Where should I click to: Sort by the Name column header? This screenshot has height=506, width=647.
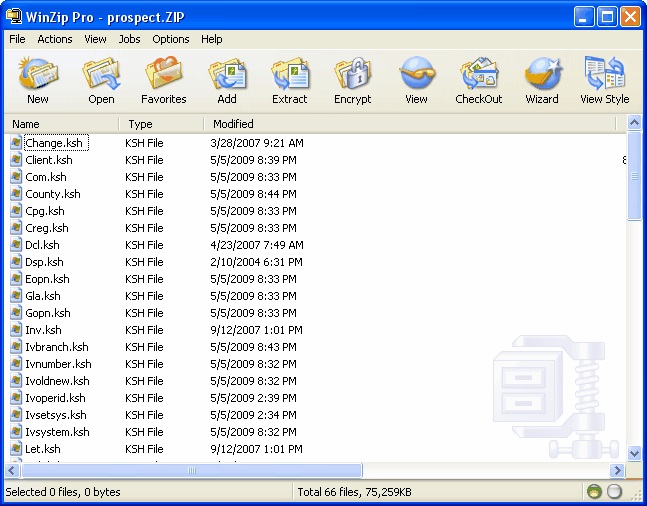pos(61,124)
